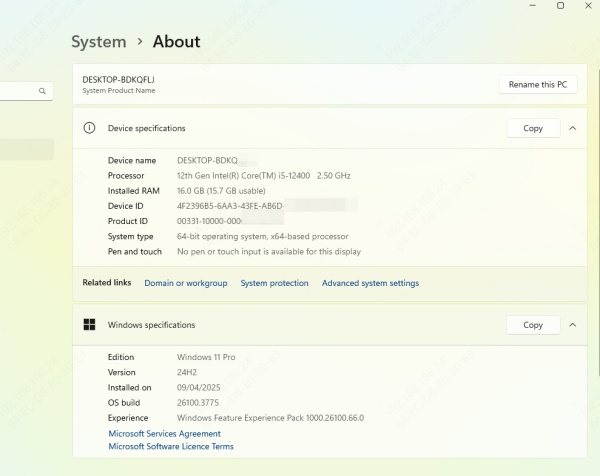Open the Domain or workgroup link
Image resolution: width=600 pixels, height=476 pixels.
(x=185, y=283)
